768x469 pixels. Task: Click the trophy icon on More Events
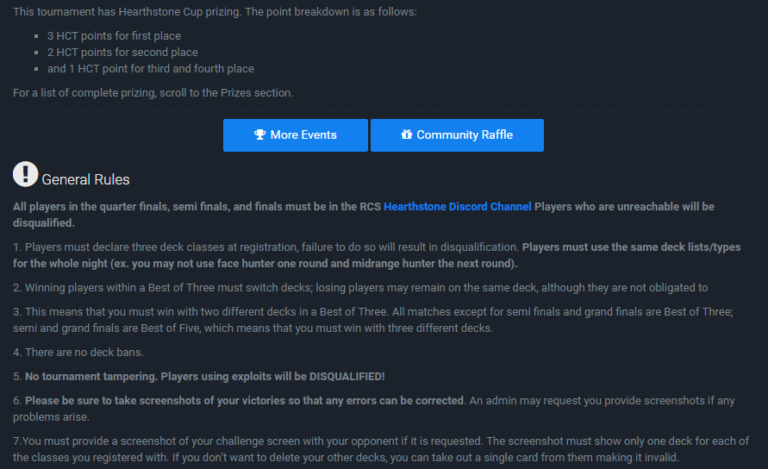click(260, 135)
